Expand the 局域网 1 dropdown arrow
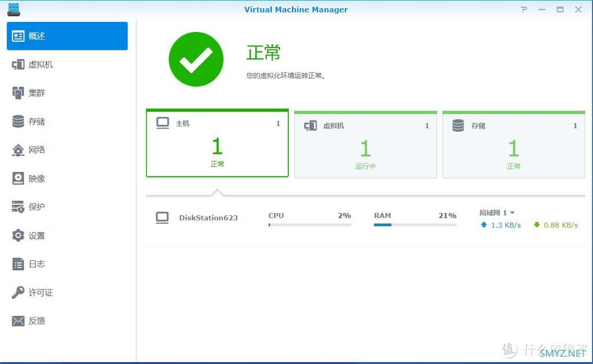This screenshot has width=593, height=364. pos(512,213)
